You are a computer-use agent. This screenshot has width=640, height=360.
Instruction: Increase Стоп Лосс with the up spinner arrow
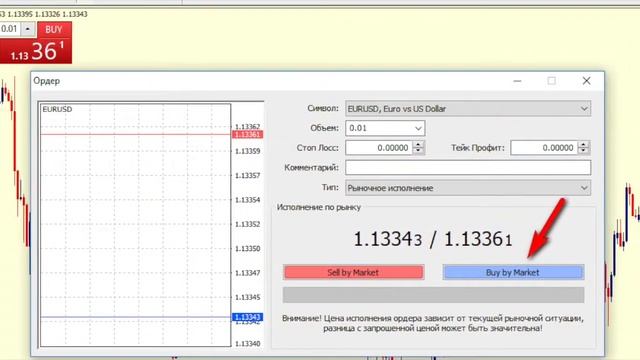[418, 144]
